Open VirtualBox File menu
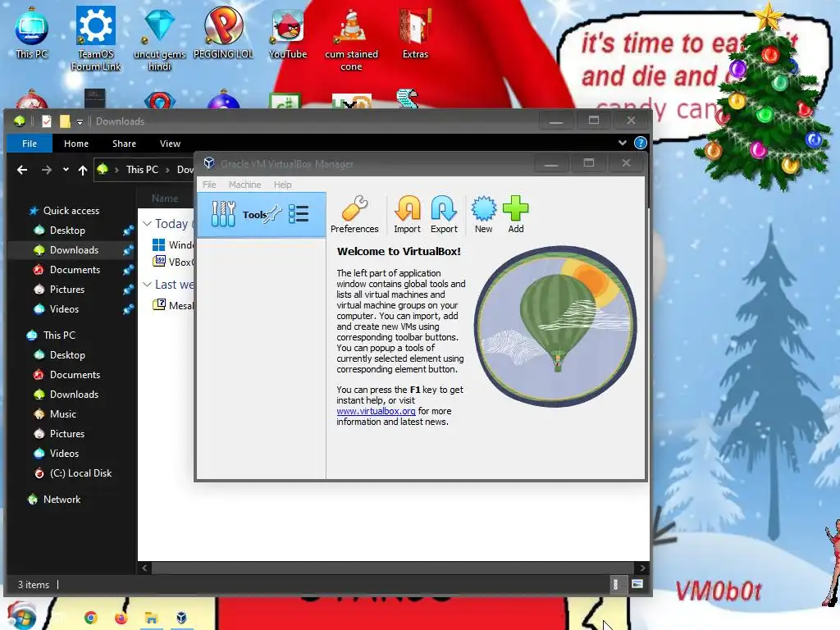The width and height of the screenshot is (840, 630). [209, 185]
